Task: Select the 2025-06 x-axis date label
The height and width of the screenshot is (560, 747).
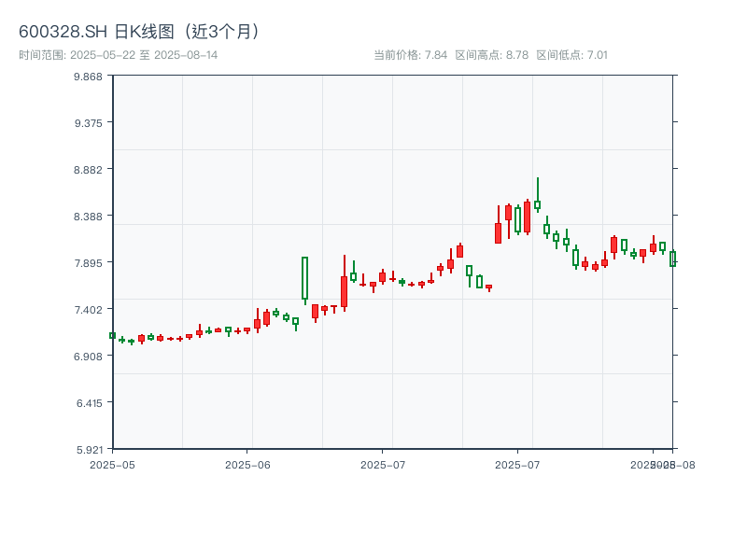Action: pyautogui.click(x=247, y=464)
